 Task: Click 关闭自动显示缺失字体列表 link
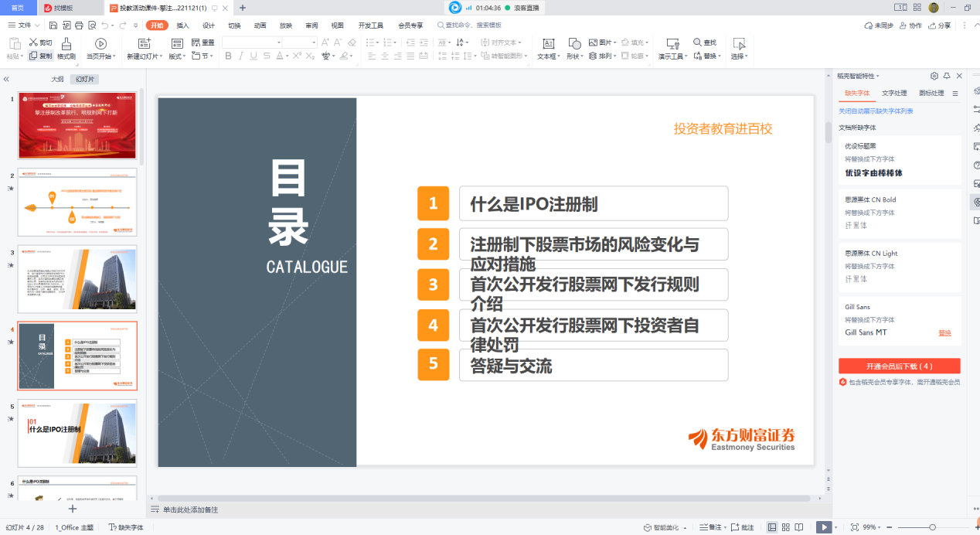(x=876, y=111)
